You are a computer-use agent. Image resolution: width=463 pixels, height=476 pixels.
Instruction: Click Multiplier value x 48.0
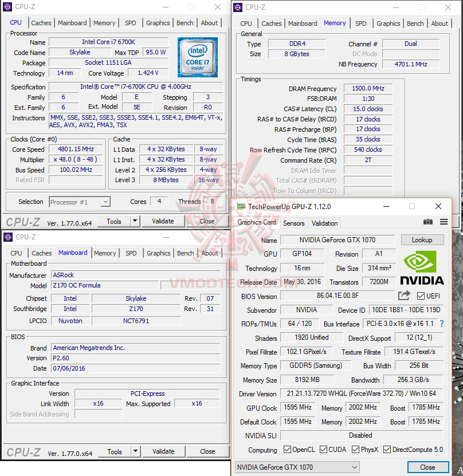point(76,159)
